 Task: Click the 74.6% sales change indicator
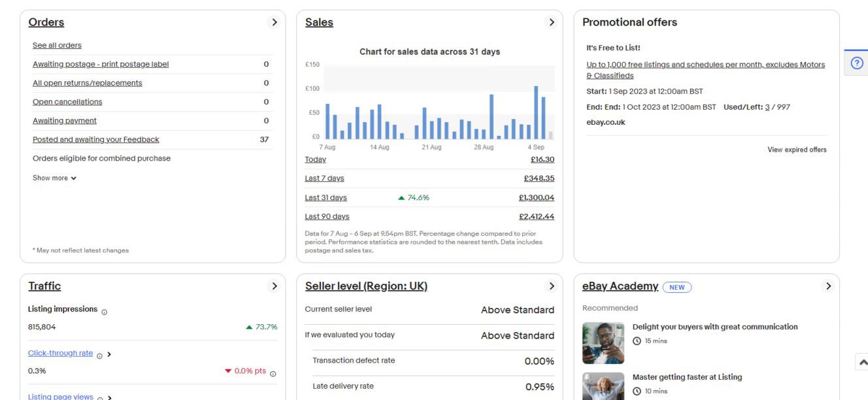tap(414, 197)
